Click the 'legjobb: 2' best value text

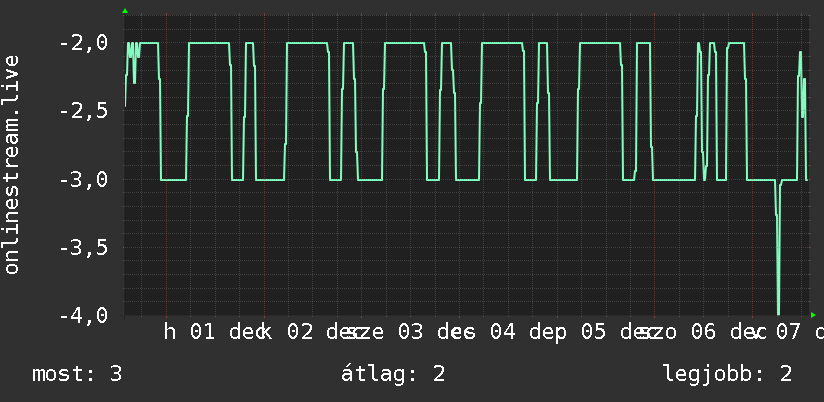(x=727, y=374)
